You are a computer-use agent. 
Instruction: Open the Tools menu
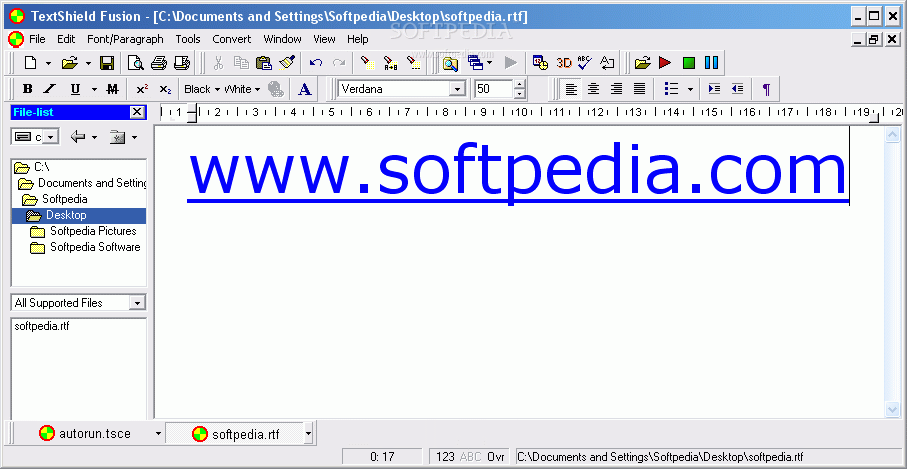coord(188,39)
